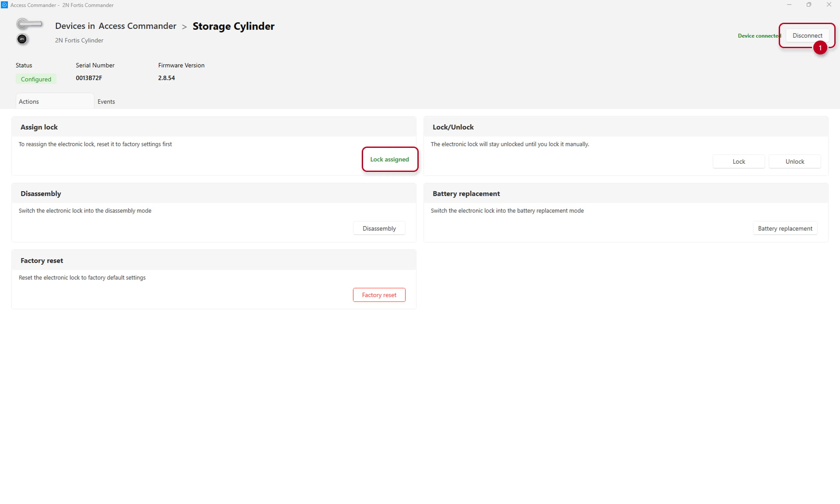Click the Firmware Version label
The width and height of the screenshot is (840, 504).
coord(181,65)
